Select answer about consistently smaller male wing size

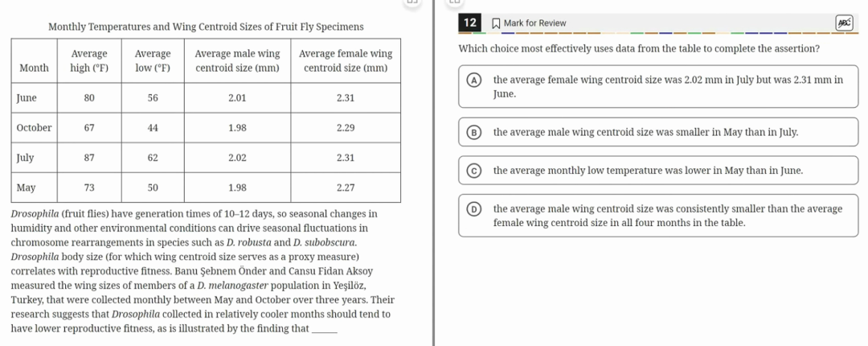coord(659,216)
